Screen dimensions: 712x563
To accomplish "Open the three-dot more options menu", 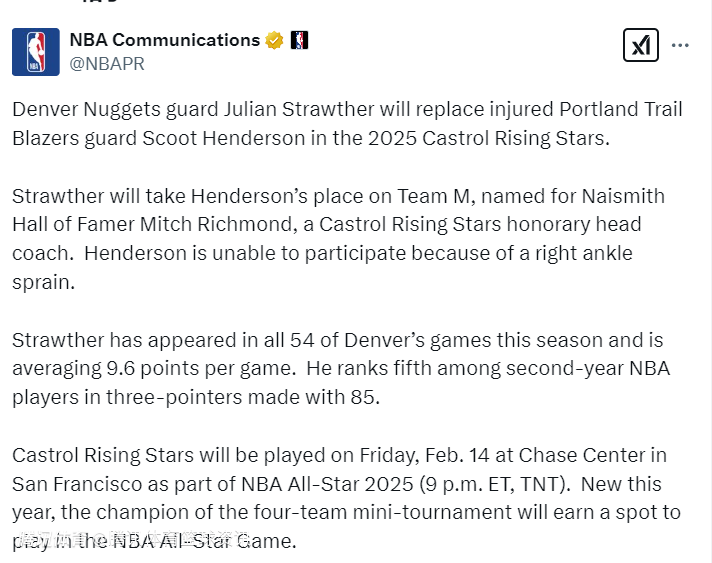I will [680, 45].
